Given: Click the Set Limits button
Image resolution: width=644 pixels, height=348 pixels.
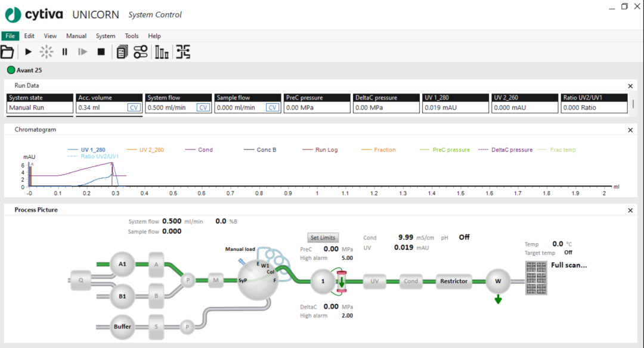Looking at the screenshot, I should [x=323, y=238].
